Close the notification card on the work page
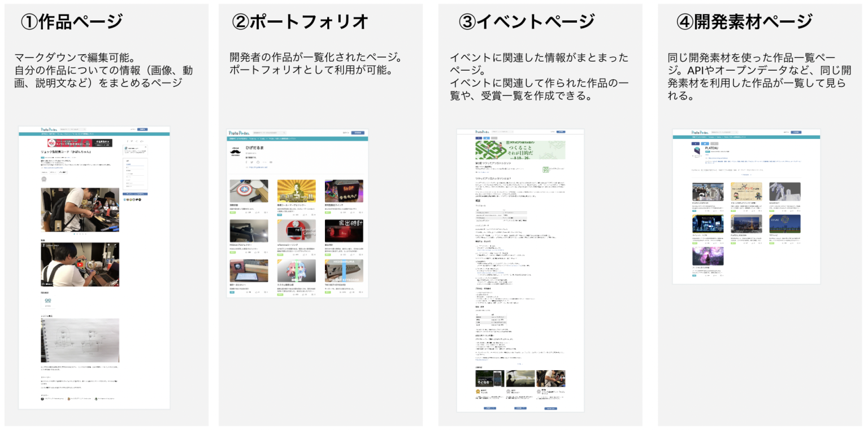Image resolution: width=868 pixels, height=430 pixels. point(146,147)
